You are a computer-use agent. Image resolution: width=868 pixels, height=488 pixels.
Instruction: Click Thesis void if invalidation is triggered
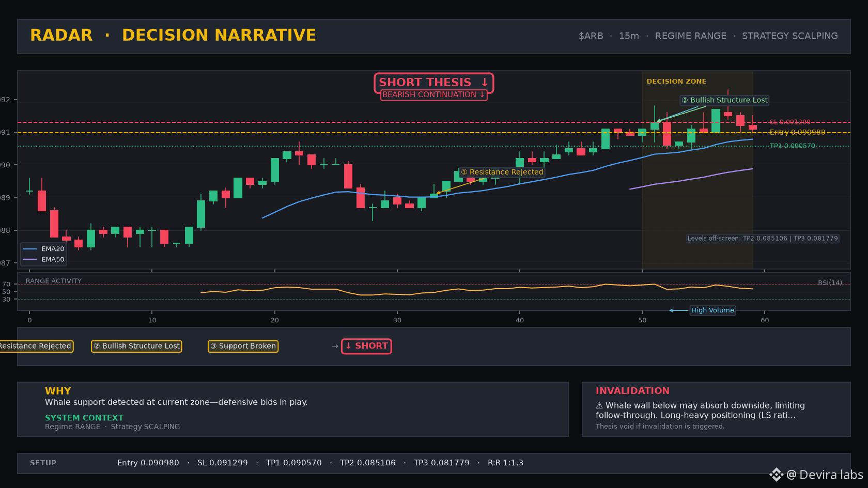(x=660, y=427)
